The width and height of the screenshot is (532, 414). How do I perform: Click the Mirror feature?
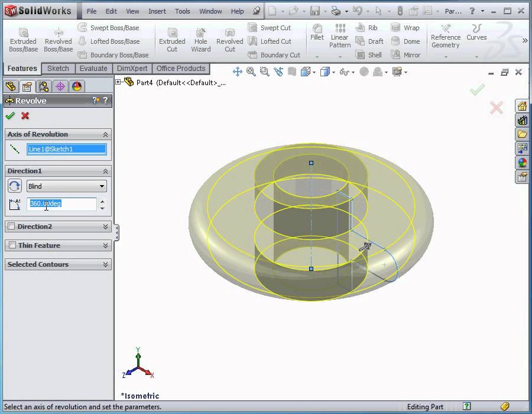pyautogui.click(x=406, y=54)
